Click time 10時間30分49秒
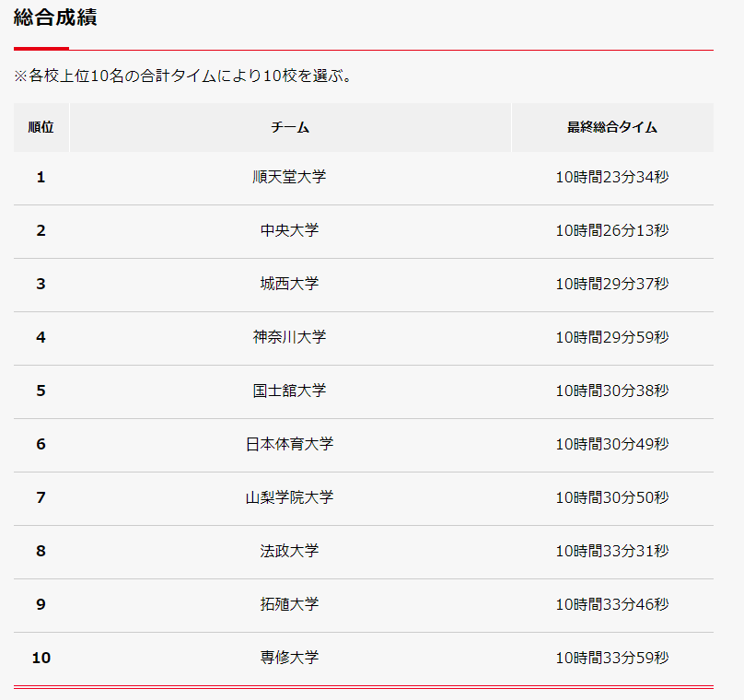 612,444
